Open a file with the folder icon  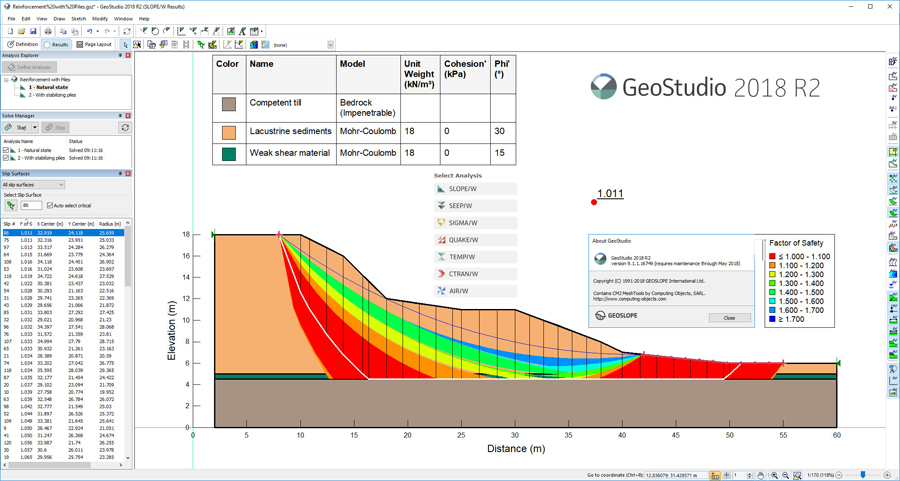21,31
